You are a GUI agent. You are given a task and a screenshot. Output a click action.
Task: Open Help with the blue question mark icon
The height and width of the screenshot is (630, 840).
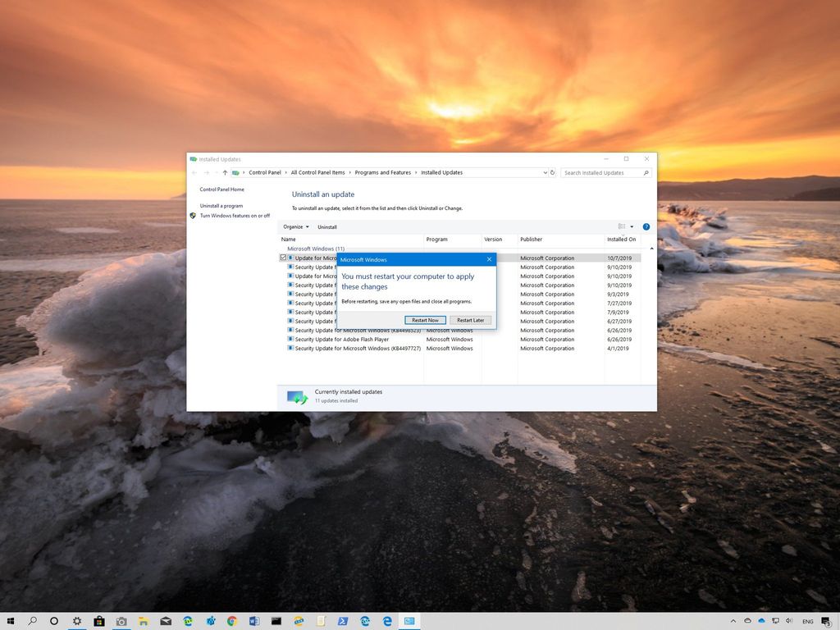click(646, 227)
